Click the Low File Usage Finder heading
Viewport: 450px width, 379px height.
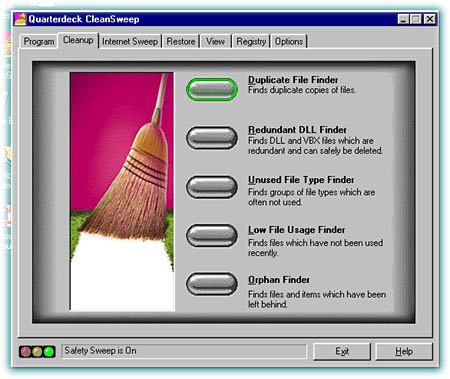pos(296,230)
